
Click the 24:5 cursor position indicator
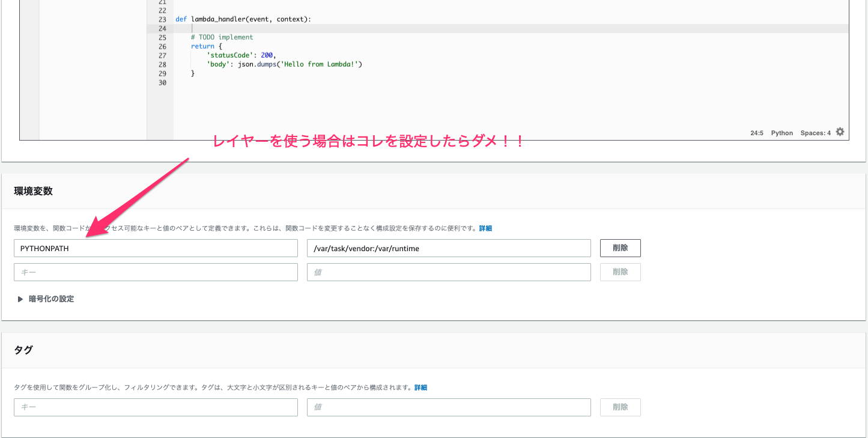point(756,133)
